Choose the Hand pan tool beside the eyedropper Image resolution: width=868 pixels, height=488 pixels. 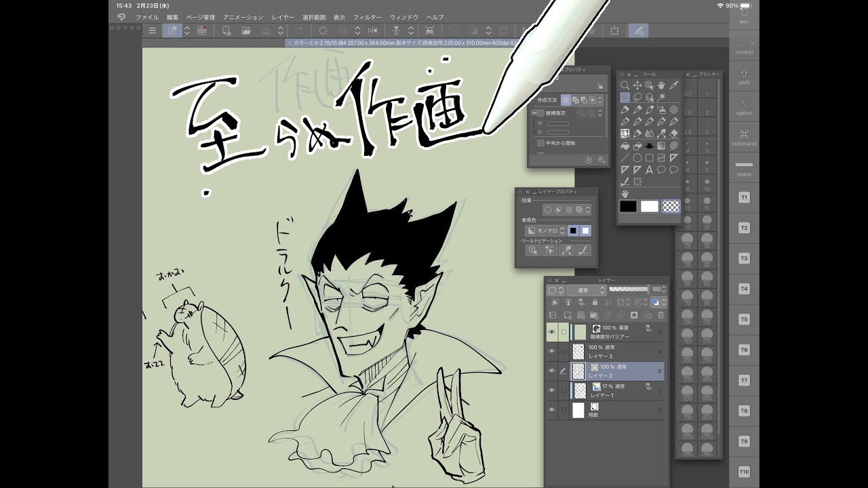pos(661,85)
